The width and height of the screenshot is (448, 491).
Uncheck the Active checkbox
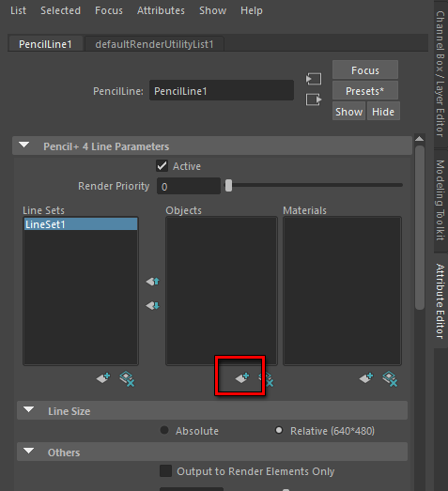162,166
